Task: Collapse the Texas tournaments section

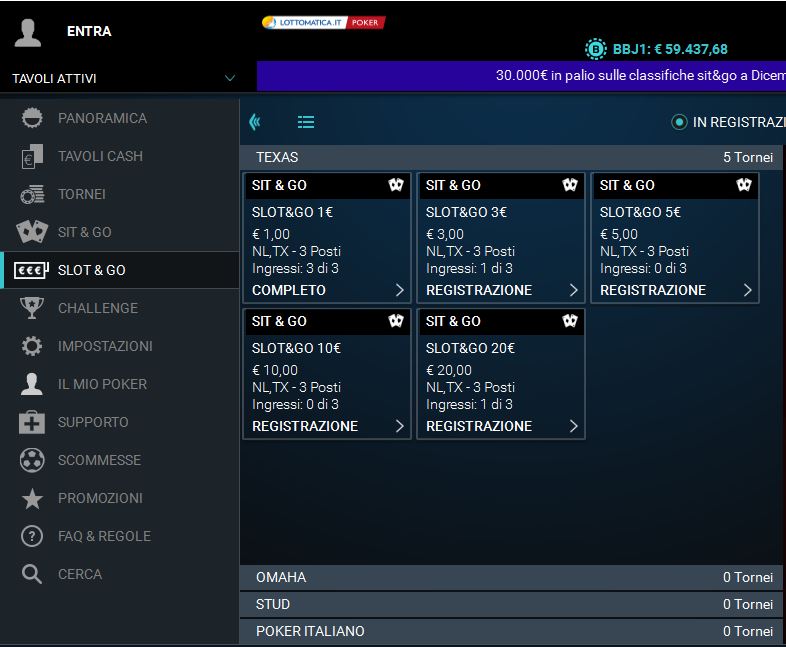Action: (511, 157)
